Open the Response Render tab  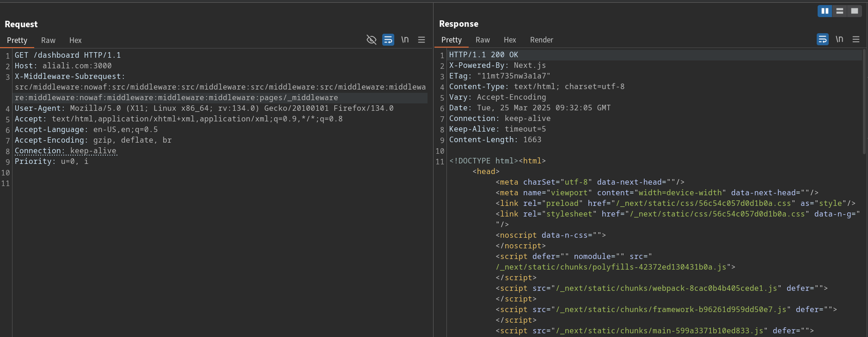[x=542, y=40]
